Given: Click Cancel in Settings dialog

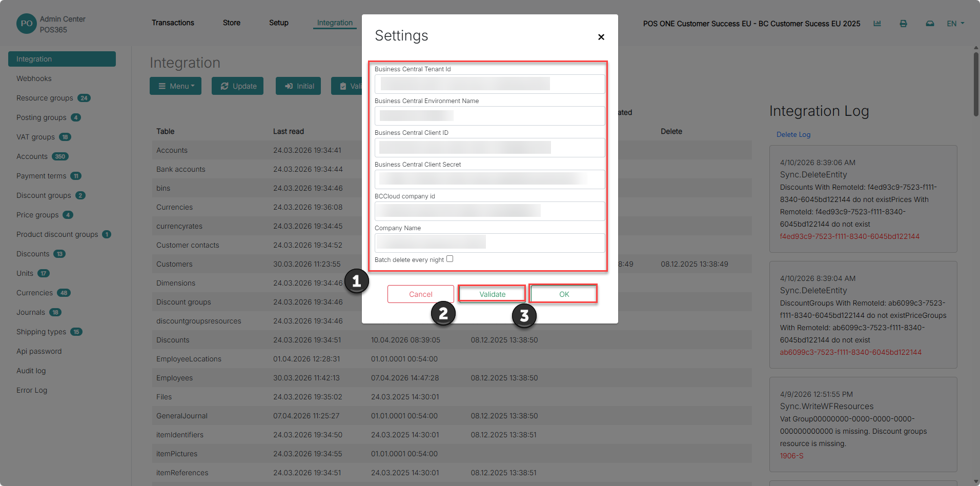Looking at the screenshot, I should click(421, 294).
